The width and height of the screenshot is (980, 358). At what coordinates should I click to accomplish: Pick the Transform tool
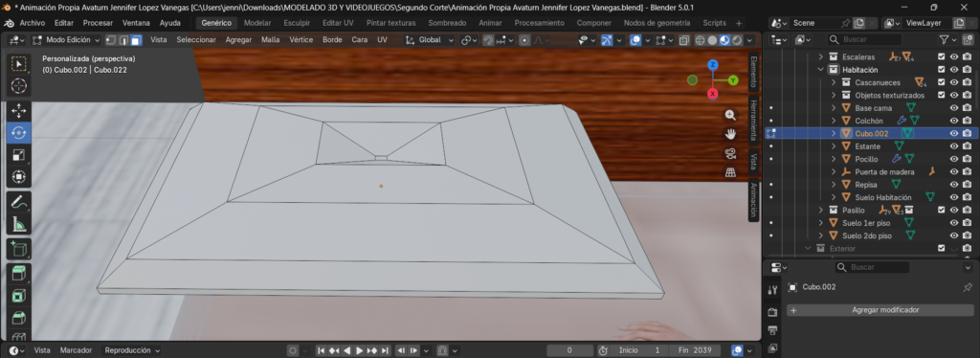19,177
